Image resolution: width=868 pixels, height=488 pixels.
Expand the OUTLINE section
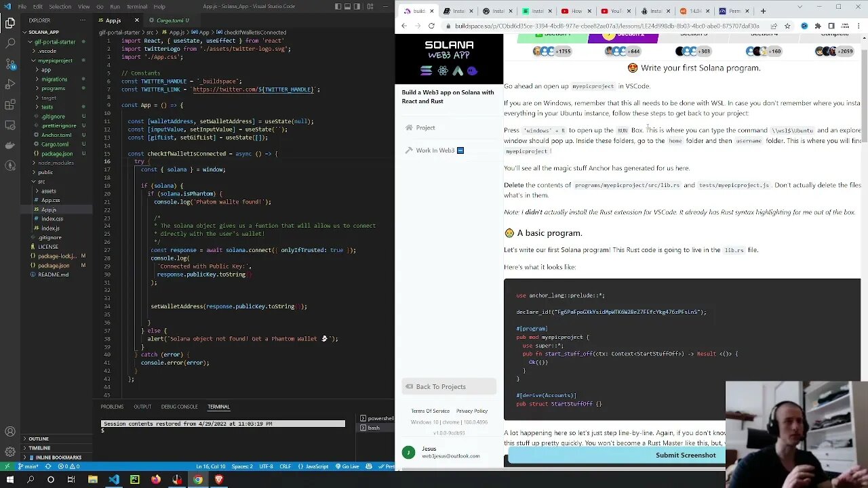39,439
